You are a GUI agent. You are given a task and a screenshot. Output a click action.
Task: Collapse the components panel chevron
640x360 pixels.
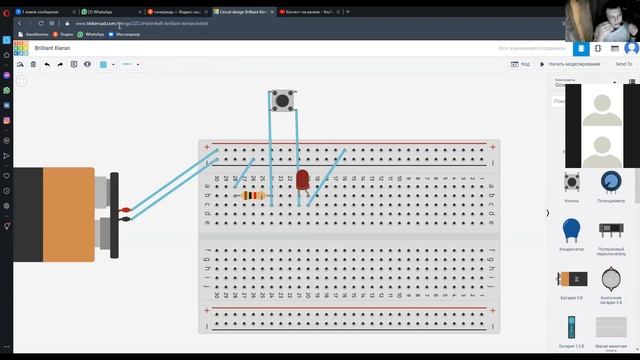tap(548, 213)
